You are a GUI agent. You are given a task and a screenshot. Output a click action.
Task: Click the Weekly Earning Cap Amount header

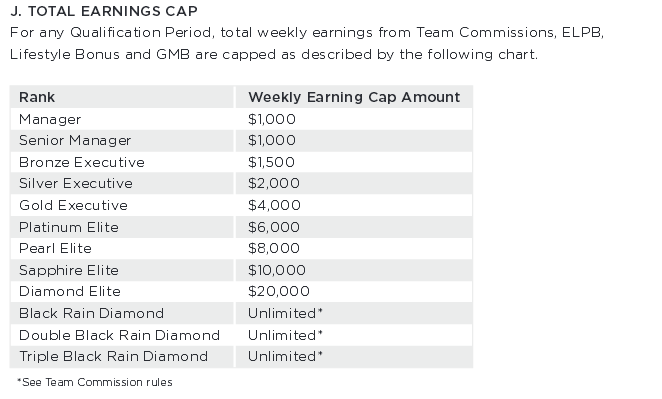click(354, 97)
